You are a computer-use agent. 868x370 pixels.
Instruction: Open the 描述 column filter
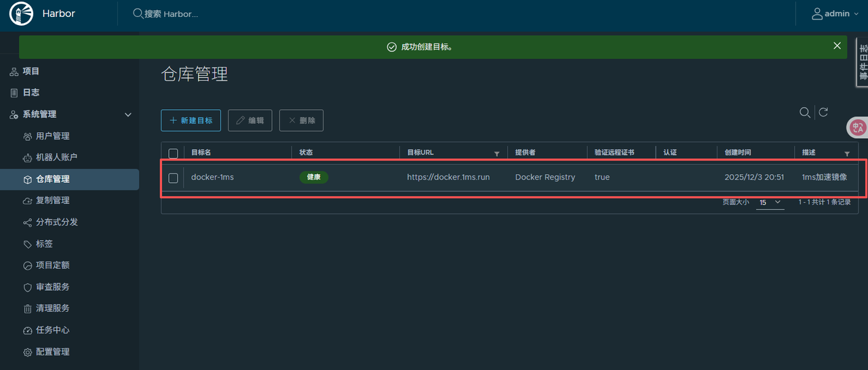pyautogui.click(x=847, y=154)
